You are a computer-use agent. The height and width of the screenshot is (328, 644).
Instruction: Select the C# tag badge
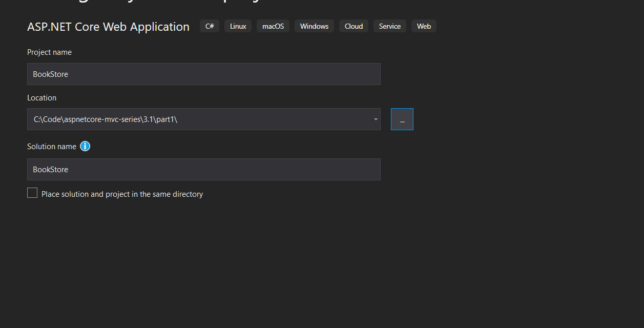pos(210,26)
